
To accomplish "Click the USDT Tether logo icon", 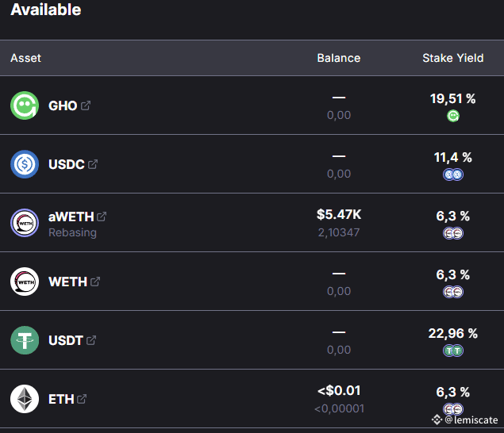I will pyautogui.click(x=25, y=340).
